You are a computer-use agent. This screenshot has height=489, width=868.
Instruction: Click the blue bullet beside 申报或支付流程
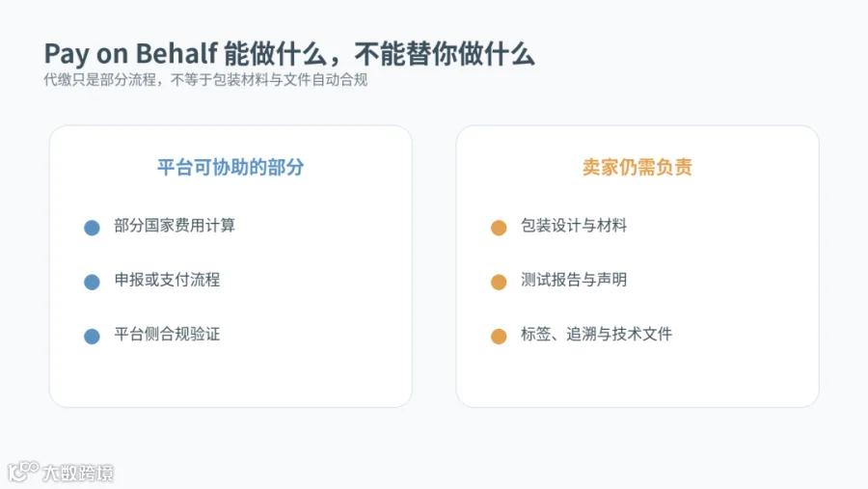coord(92,282)
